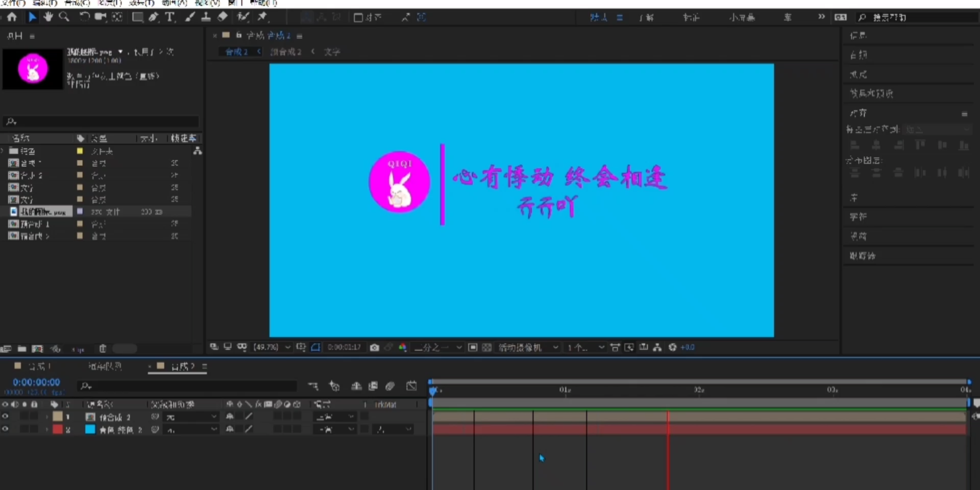Image resolution: width=980 pixels, height=490 pixels.
Task: Hide the blue solid layer 2
Action: coord(5,429)
